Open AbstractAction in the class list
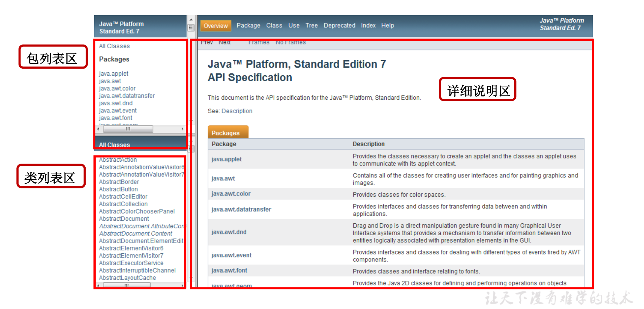The image size is (644, 309). click(118, 160)
